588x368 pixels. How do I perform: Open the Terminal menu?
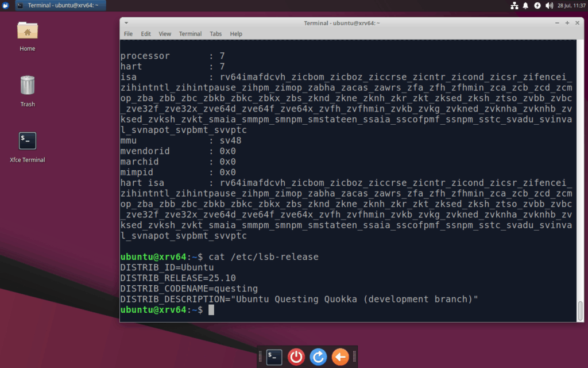190,33
